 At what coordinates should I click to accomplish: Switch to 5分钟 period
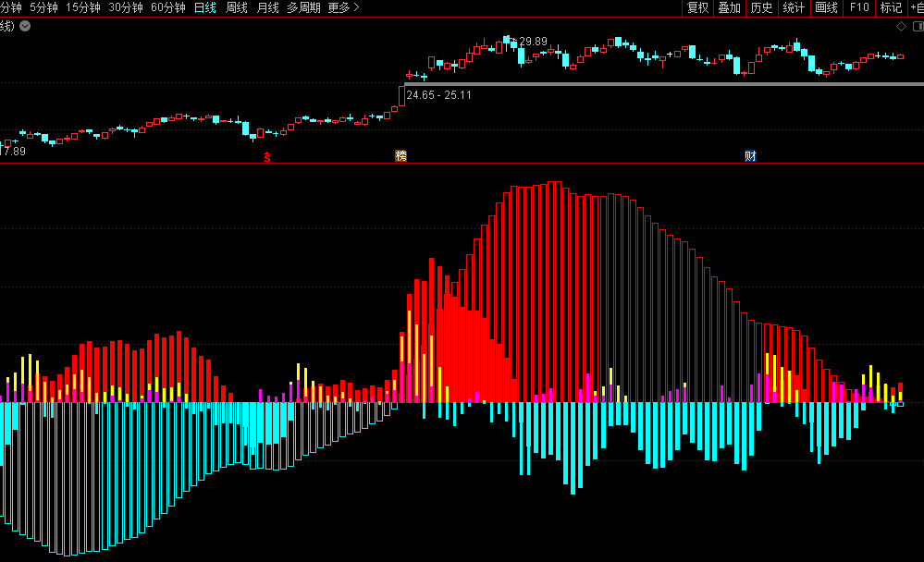(x=43, y=8)
